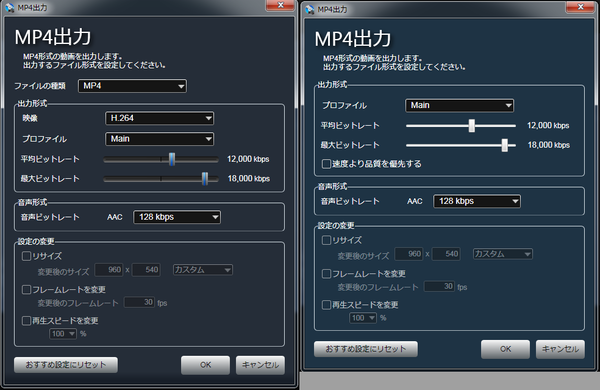Click frame rate field 30 in left window

(139, 302)
